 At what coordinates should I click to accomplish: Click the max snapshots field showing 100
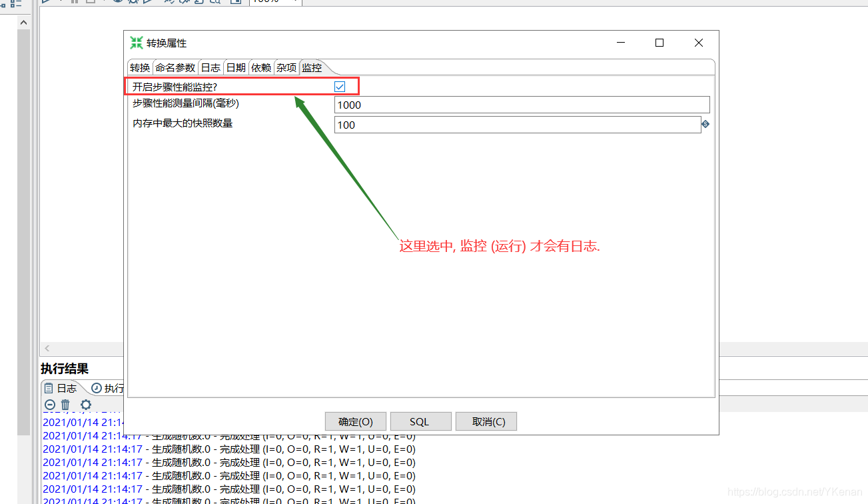coord(518,125)
